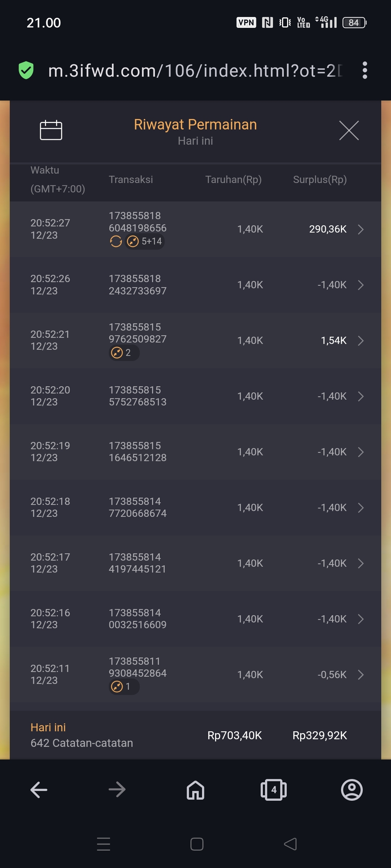Screen dimensions: 391x868
Task: Expand details for the 290,36K surplus row
Action: [x=361, y=229]
